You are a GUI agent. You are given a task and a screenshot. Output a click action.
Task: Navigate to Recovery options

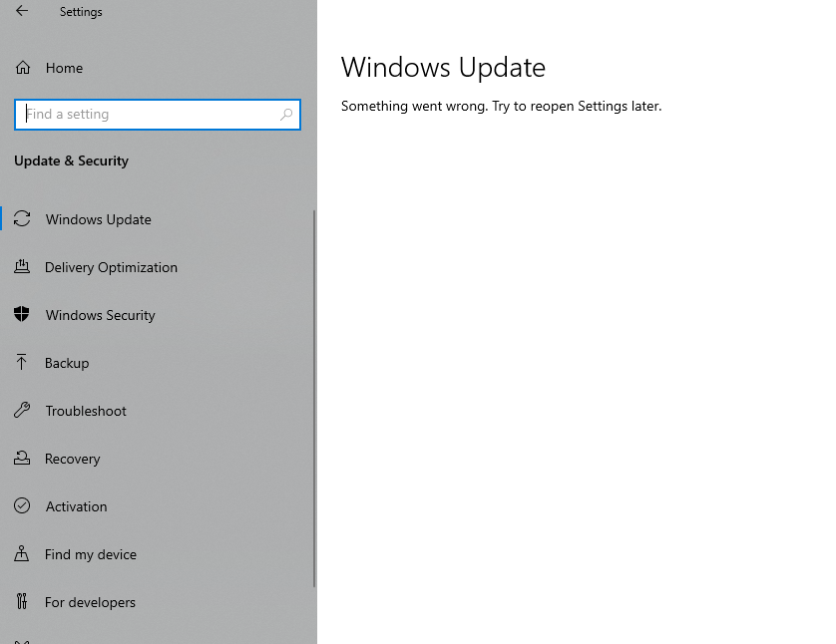point(73,460)
